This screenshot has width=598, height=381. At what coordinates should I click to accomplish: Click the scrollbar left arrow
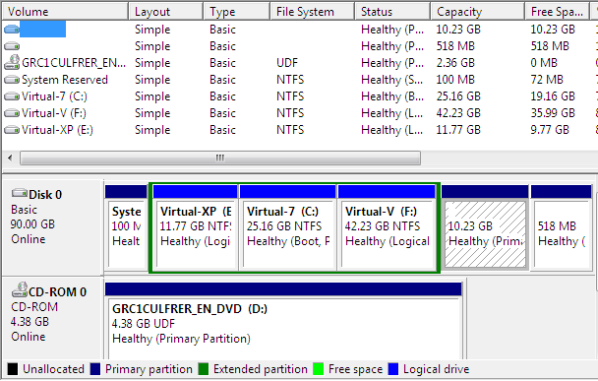10,158
